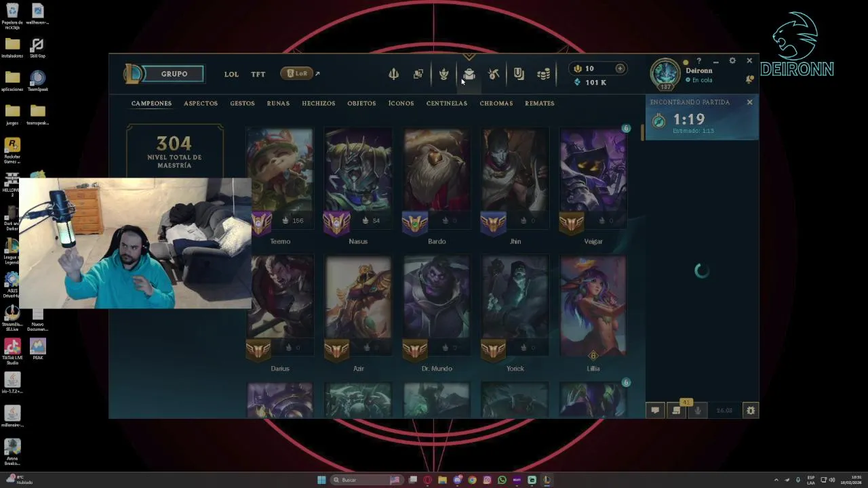Open the bug report icon in social panel
Screen dimensions: 868x488
[x=751, y=410]
